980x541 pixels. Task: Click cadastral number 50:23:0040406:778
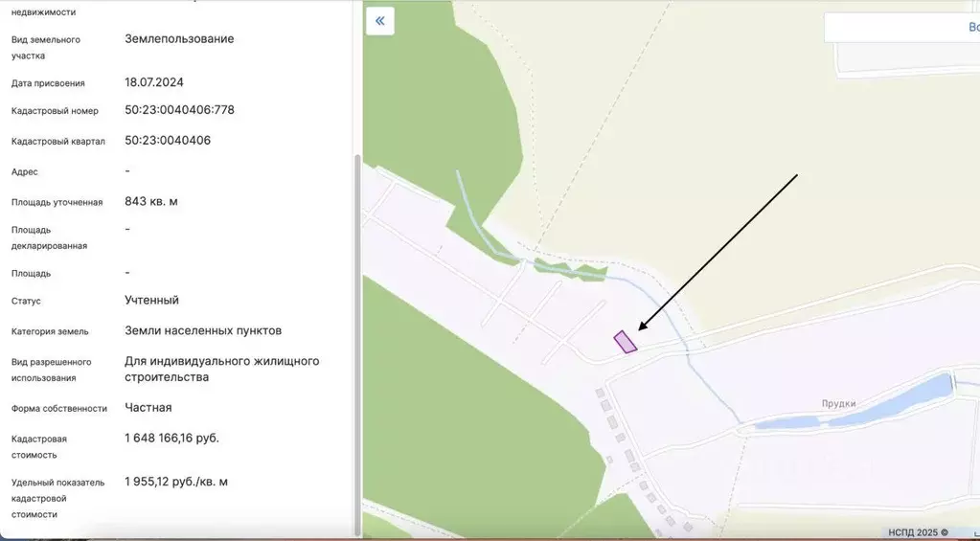(x=179, y=110)
